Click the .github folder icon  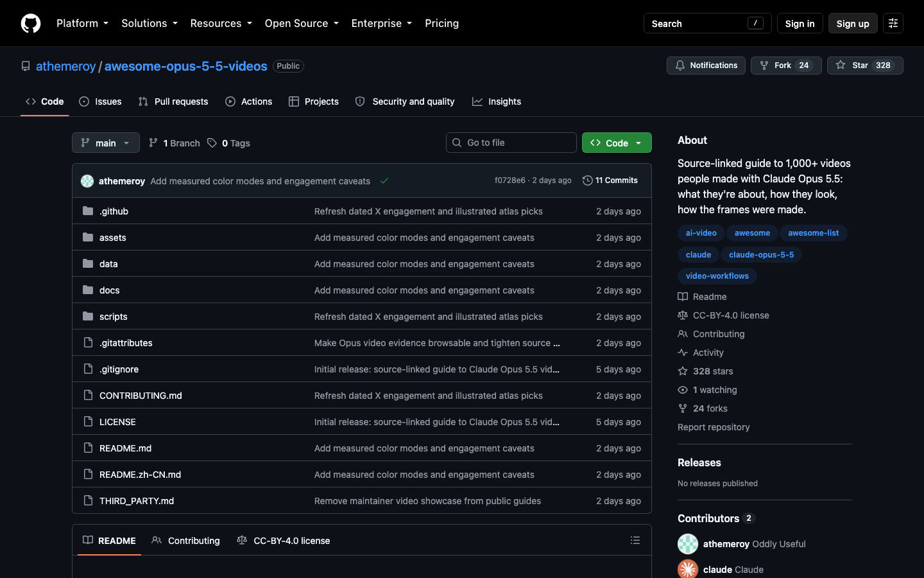pos(88,211)
